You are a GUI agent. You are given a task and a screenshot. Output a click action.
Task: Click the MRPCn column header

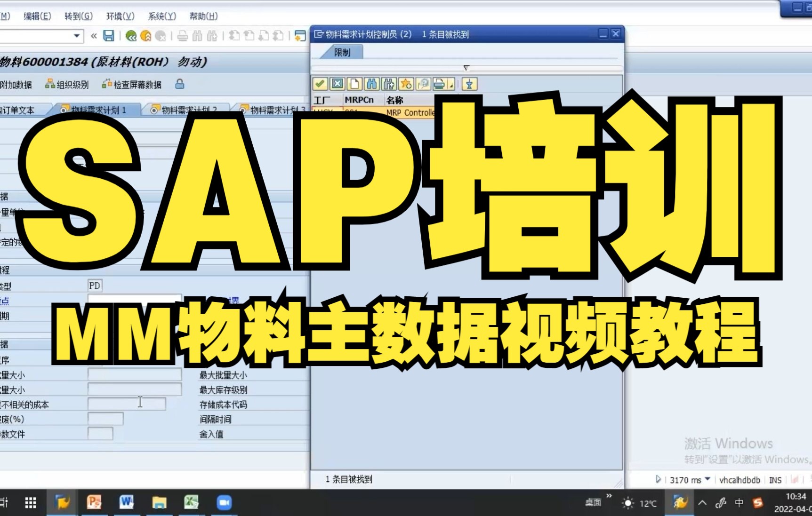point(359,100)
